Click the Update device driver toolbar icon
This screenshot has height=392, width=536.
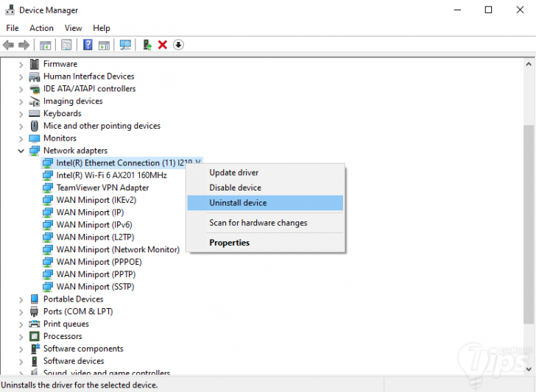[147, 45]
